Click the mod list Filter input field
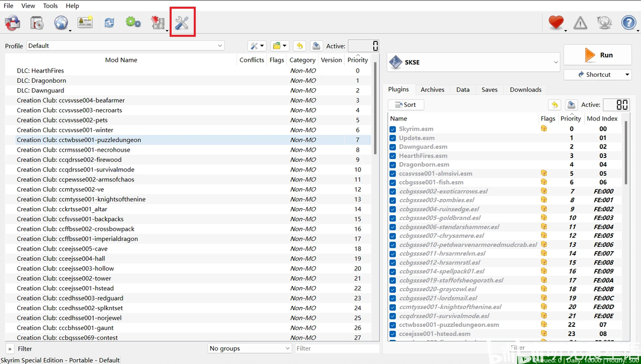This screenshot has width=641, height=364. point(337,348)
